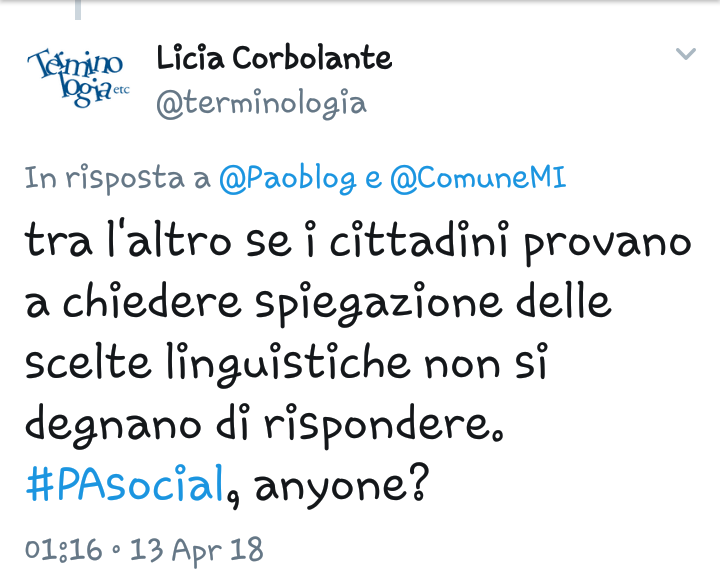Click the "e" between the two mentions

[x=373, y=180]
